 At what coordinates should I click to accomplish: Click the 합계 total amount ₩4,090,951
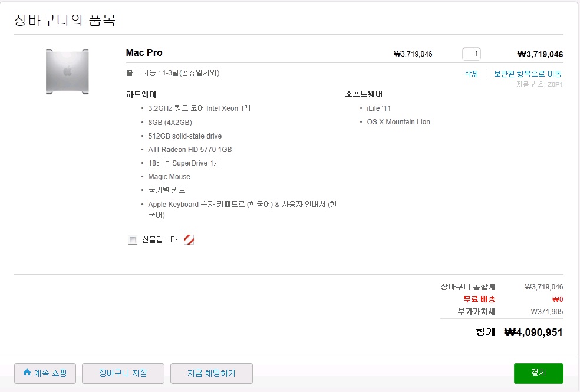(533, 332)
